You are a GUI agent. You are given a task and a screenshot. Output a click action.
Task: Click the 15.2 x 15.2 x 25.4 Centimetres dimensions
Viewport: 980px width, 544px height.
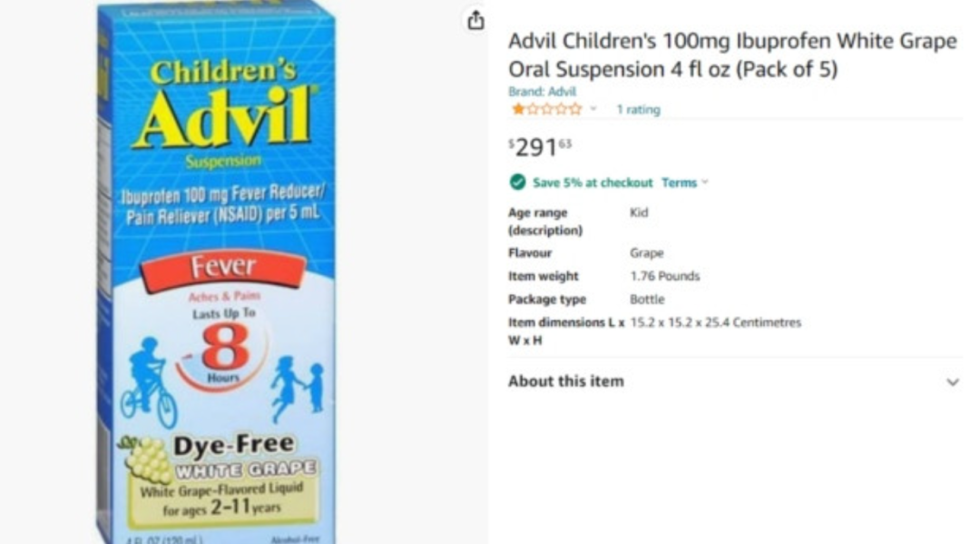coord(715,322)
